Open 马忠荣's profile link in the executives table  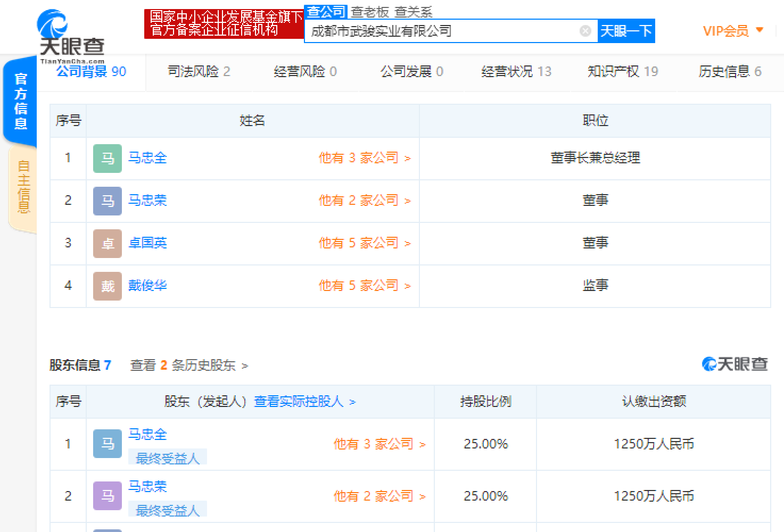click(x=147, y=201)
